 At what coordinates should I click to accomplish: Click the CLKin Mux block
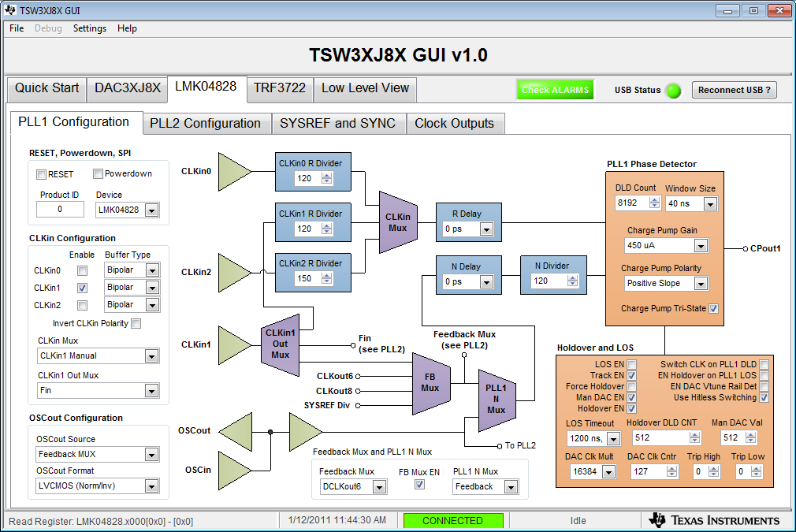[x=398, y=222]
